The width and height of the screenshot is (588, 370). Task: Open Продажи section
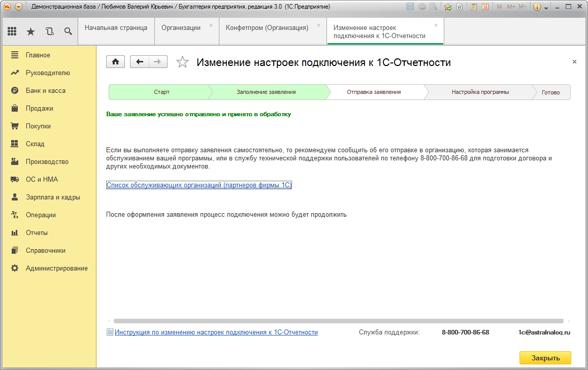tap(49, 108)
